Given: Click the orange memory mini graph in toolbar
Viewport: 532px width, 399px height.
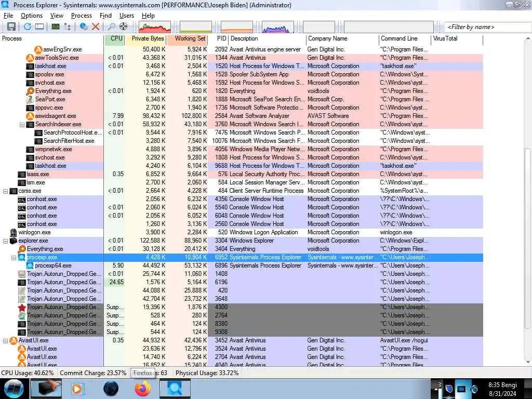Looking at the screenshot, I should pos(237,27).
